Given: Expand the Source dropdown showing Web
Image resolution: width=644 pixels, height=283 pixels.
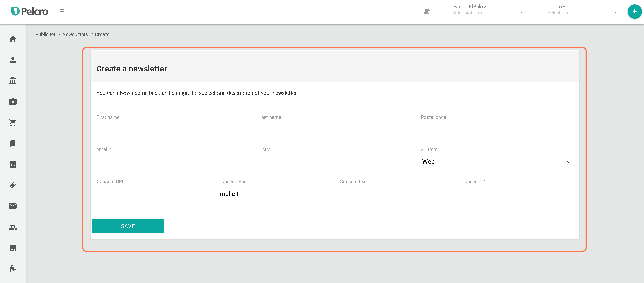Looking at the screenshot, I should coord(496,162).
